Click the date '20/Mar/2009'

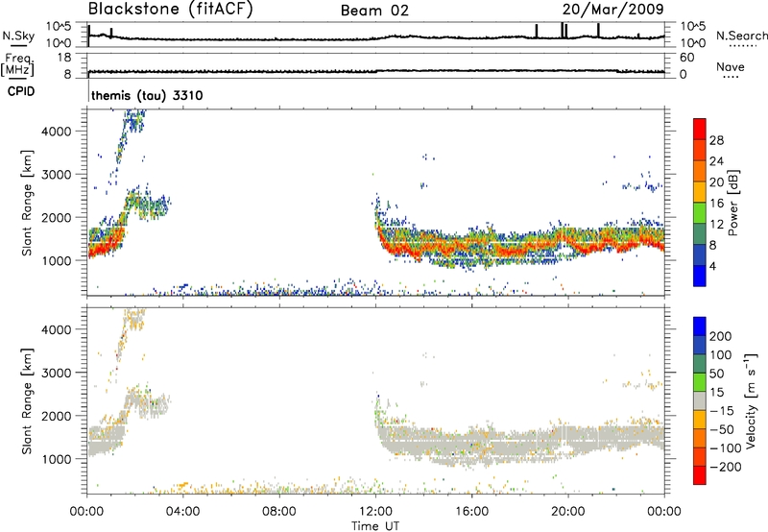pos(612,10)
